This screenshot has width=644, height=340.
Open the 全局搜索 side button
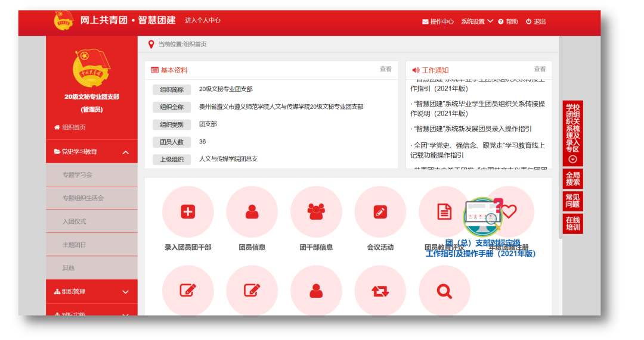tap(572, 179)
